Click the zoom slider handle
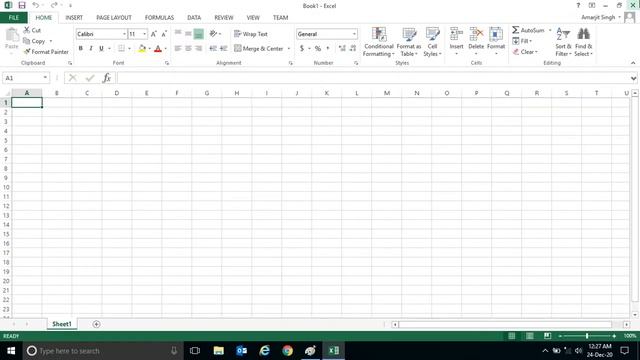This screenshot has width=640, height=360. [x=587, y=336]
